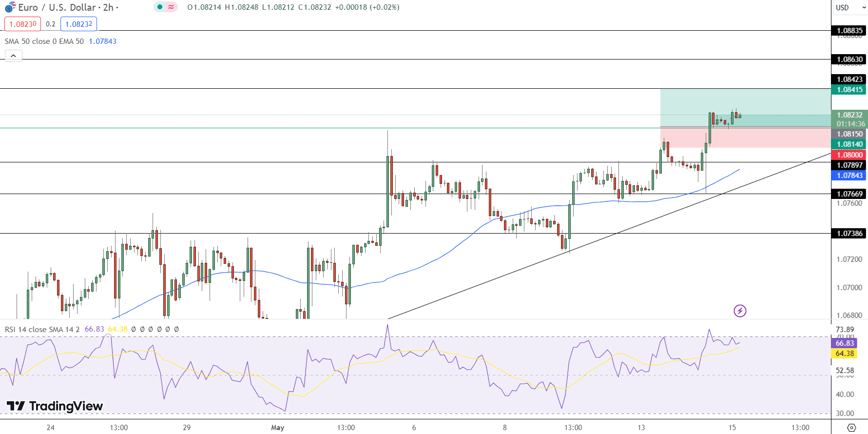The image size is (868, 434).
Task: Click the countdown timer 01:14:36
Action: [851, 124]
